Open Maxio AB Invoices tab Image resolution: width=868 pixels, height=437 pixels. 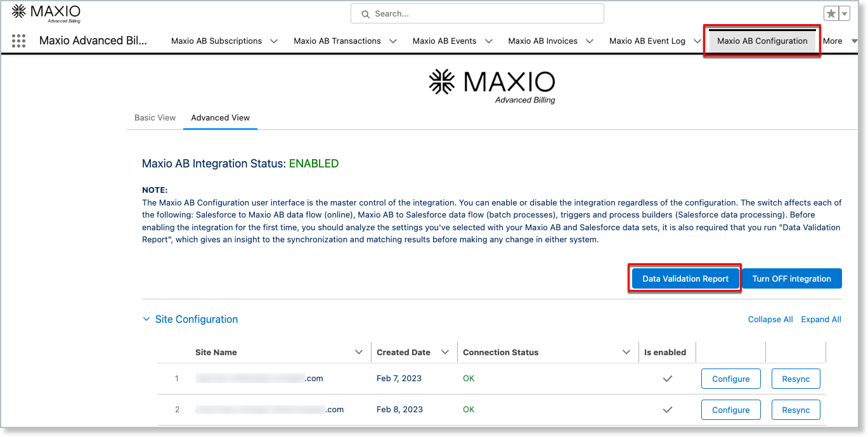pos(542,41)
